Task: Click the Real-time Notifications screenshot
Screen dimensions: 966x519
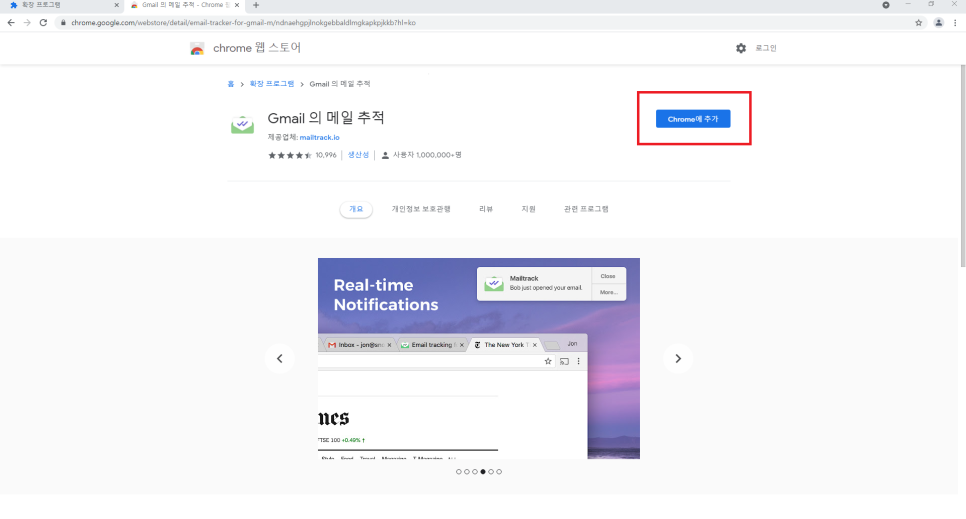Action: tap(479, 358)
